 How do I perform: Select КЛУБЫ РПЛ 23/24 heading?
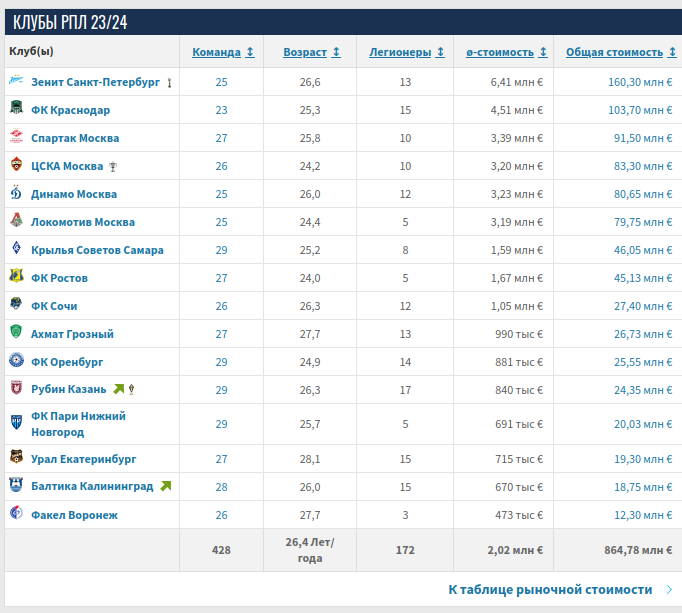(70, 22)
